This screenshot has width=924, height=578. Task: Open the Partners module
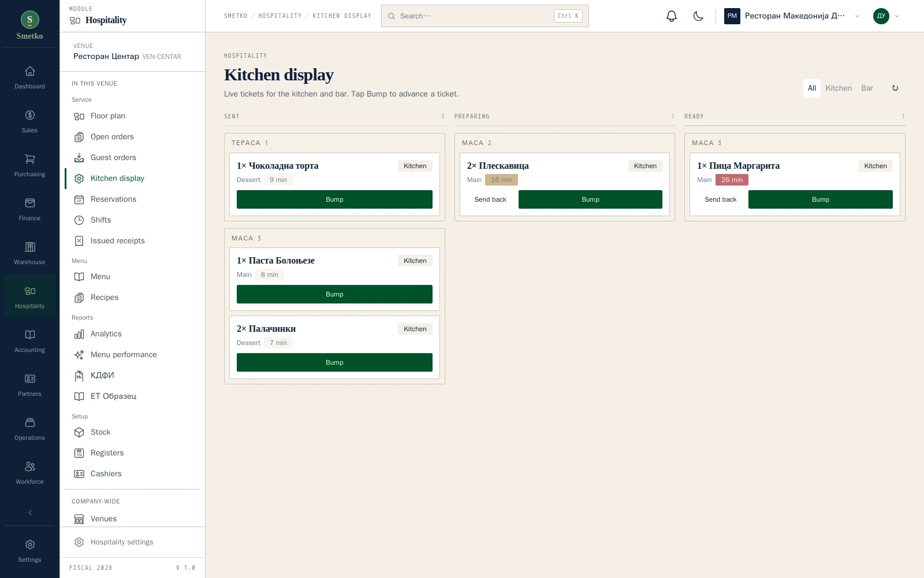pyautogui.click(x=30, y=386)
